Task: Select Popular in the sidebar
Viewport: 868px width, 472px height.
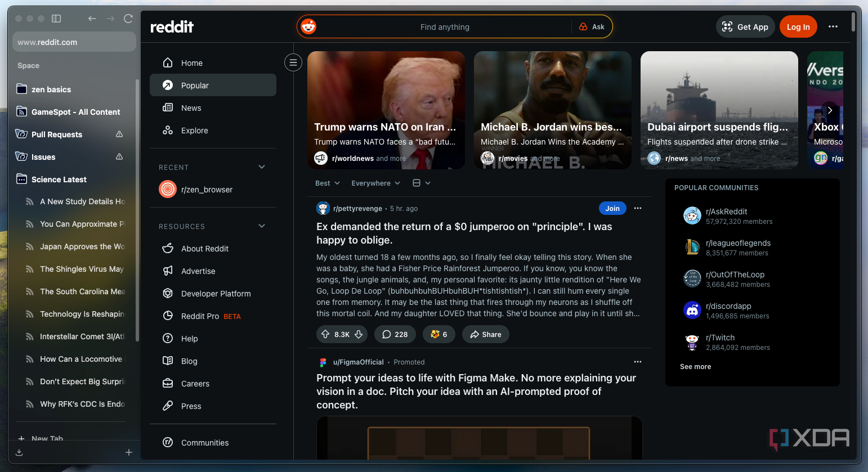Action: [x=213, y=86]
